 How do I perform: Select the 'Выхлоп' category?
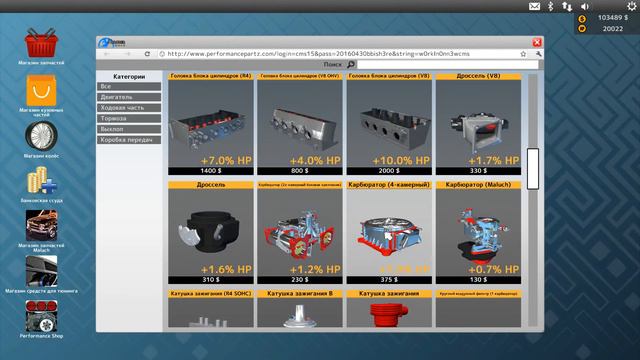(129, 129)
